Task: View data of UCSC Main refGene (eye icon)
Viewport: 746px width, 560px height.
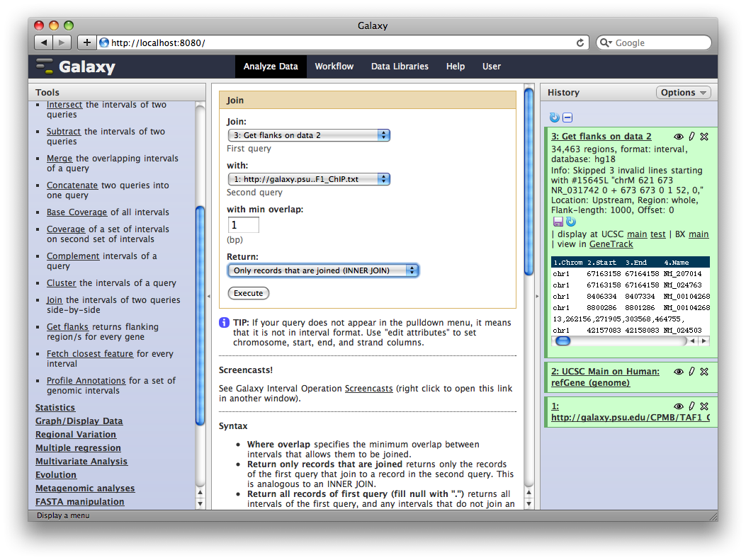Action: [679, 371]
